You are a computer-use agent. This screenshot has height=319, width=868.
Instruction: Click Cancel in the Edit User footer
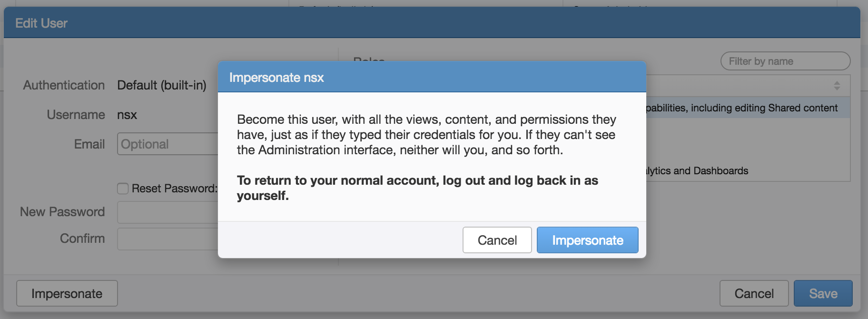tap(754, 293)
